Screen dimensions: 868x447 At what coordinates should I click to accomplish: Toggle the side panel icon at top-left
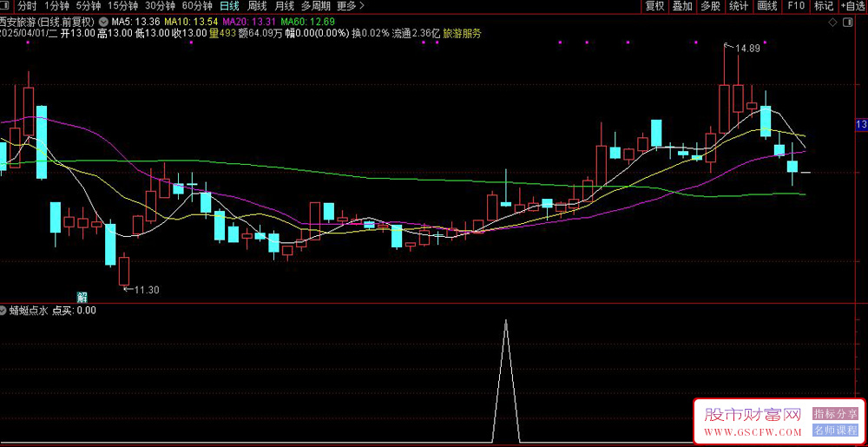click(x=5, y=6)
